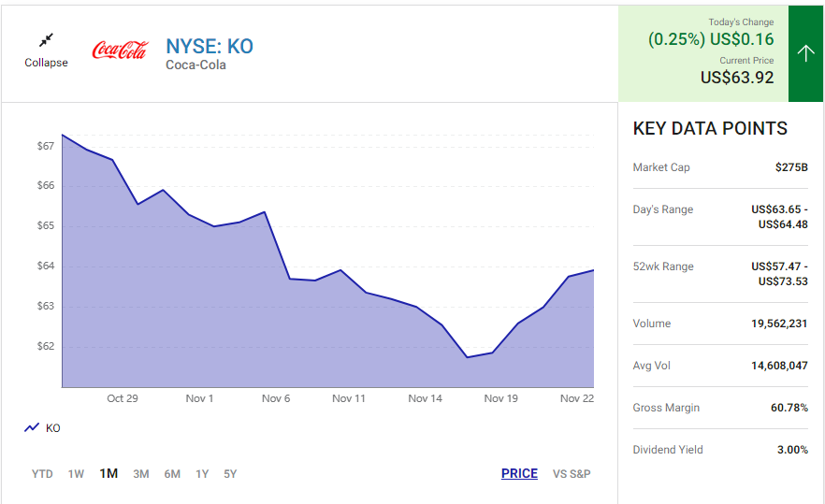The image size is (825, 504).
Task: Click the Dividend Yield label
Action: [668, 450]
